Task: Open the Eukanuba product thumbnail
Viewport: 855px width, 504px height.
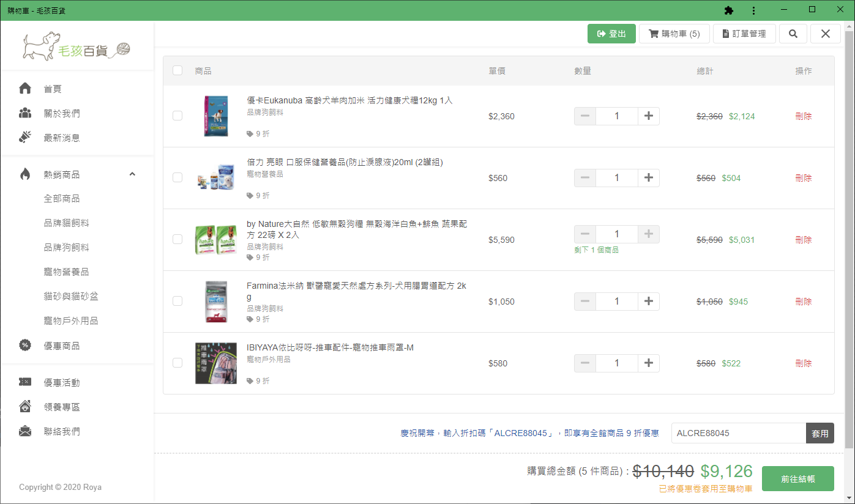Action: click(216, 116)
